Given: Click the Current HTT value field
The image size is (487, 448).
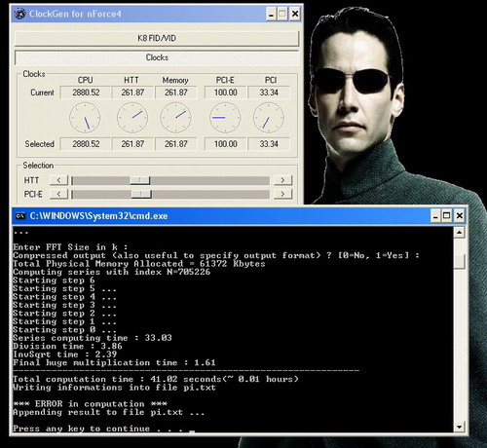Looking at the screenshot, I should (132, 93).
